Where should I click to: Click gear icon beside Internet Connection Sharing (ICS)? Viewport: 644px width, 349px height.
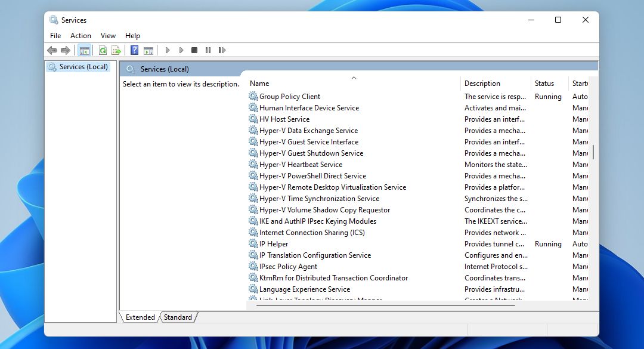coord(253,232)
